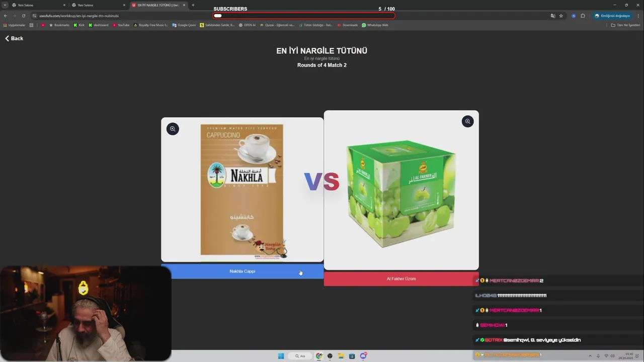
Task: Open Google Çeviri bookmark
Action: 184,25
